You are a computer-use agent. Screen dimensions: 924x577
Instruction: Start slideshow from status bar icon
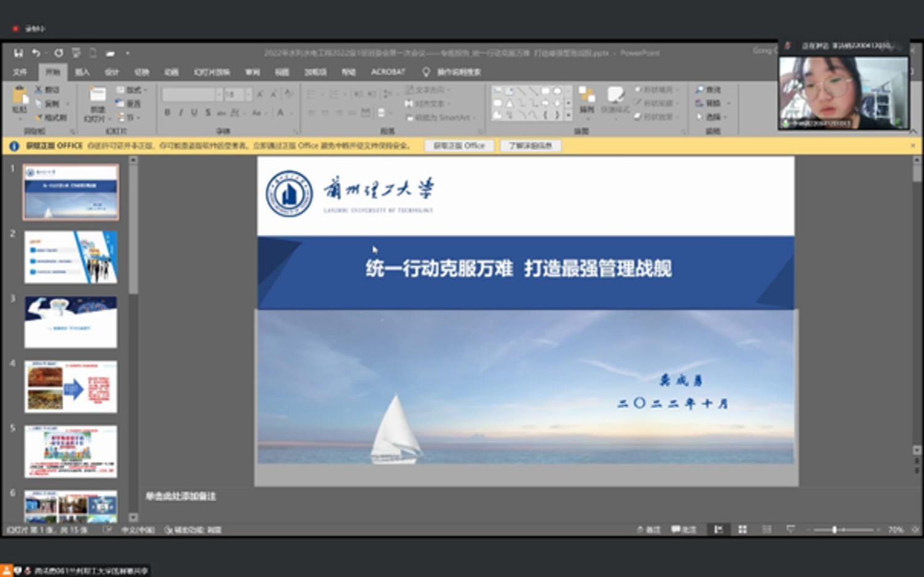[x=790, y=530]
